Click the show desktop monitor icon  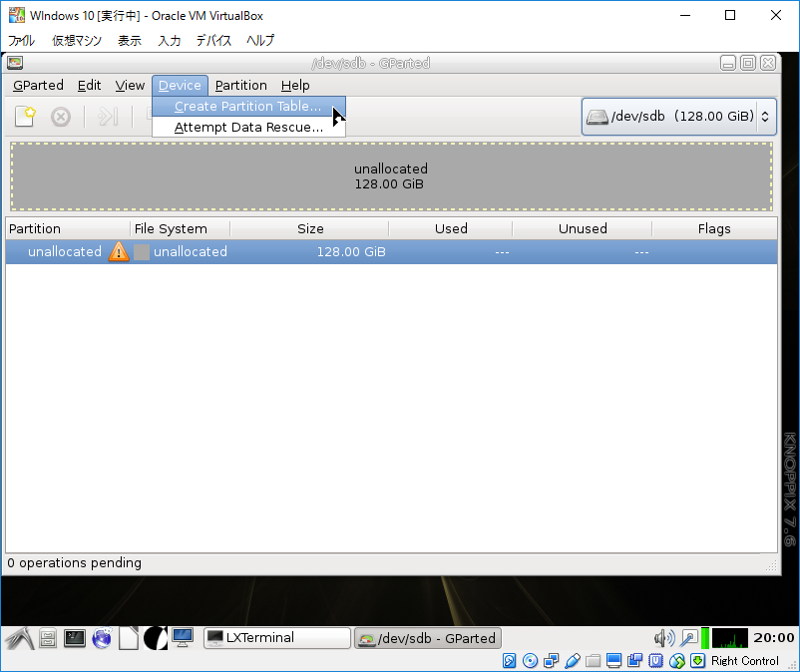coord(183,638)
